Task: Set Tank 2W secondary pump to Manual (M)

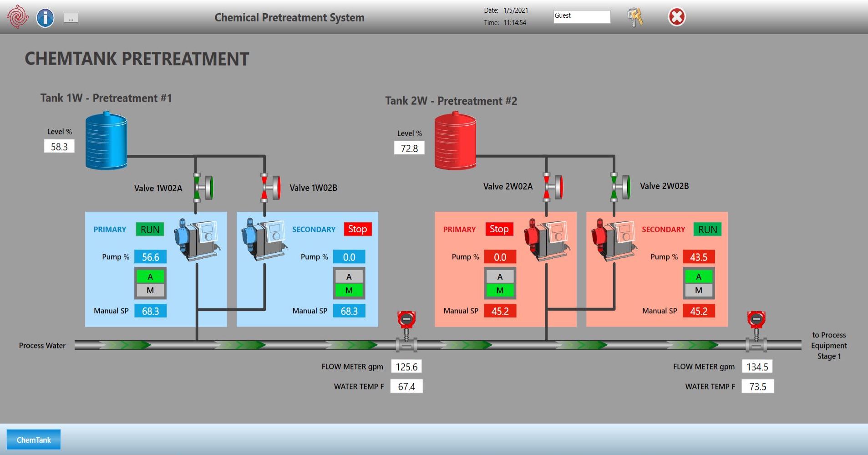Action: pyautogui.click(x=699, y=290)
